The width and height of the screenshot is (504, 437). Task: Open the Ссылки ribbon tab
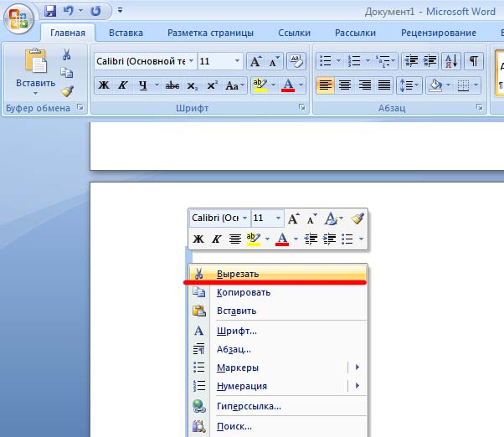(x=294, y=33)
